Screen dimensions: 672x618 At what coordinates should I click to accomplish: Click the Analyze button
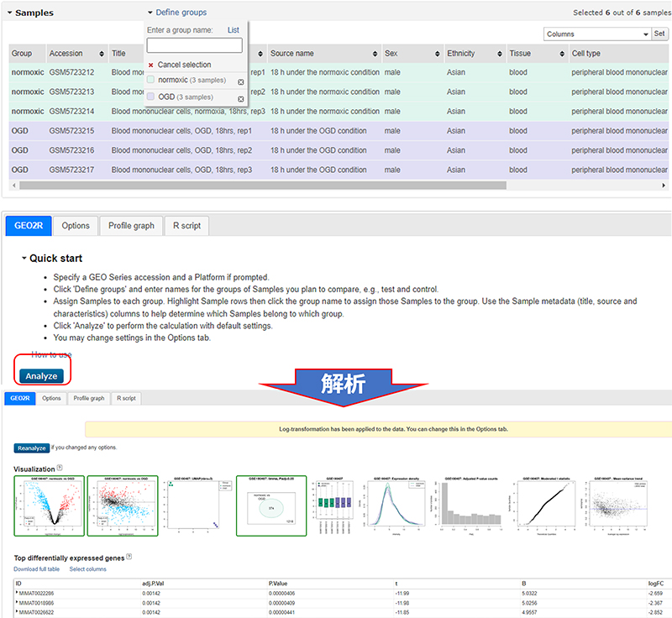(41, 376)
